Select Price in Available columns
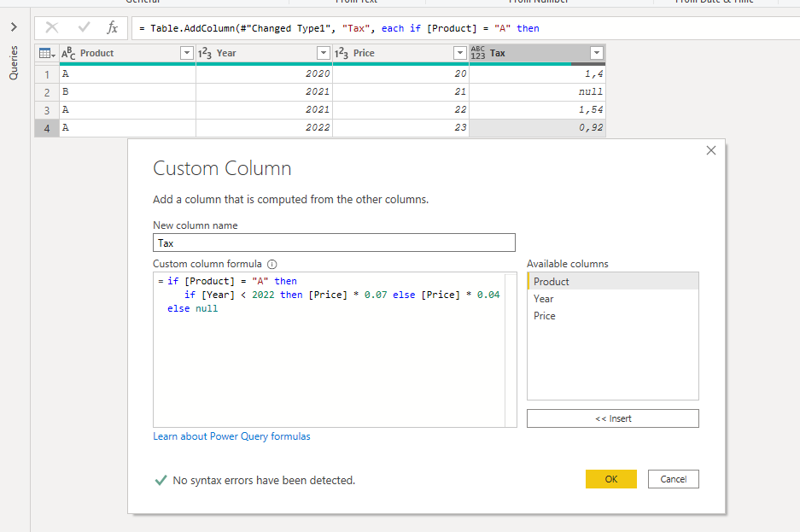This screenshot has height=532, width=800. tap(612, 316)
